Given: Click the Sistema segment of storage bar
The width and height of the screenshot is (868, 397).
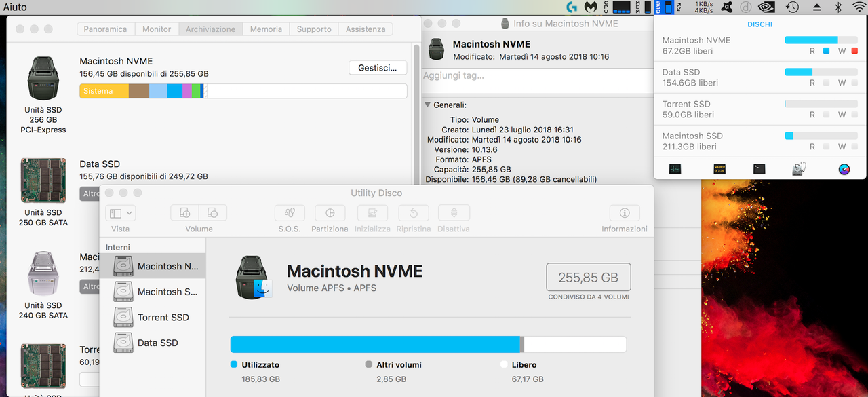Looking at the screenshot, I should pyautogui.click(x=104, y=91).
